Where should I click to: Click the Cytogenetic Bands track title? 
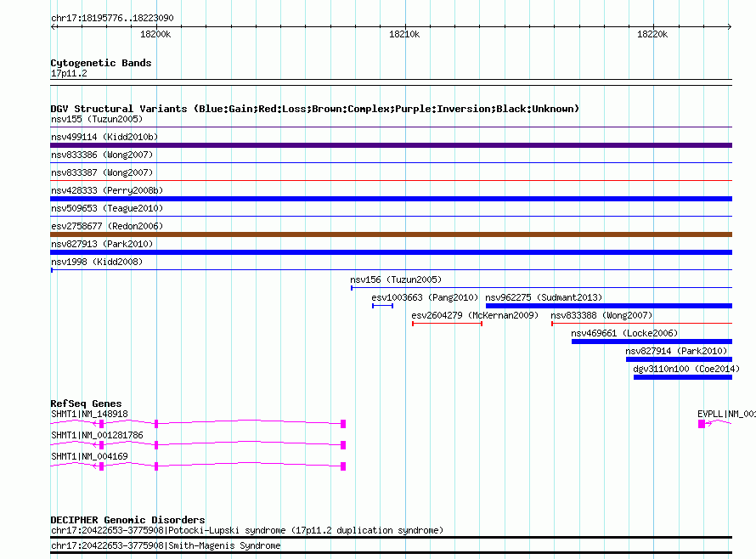tap(101, 63)
